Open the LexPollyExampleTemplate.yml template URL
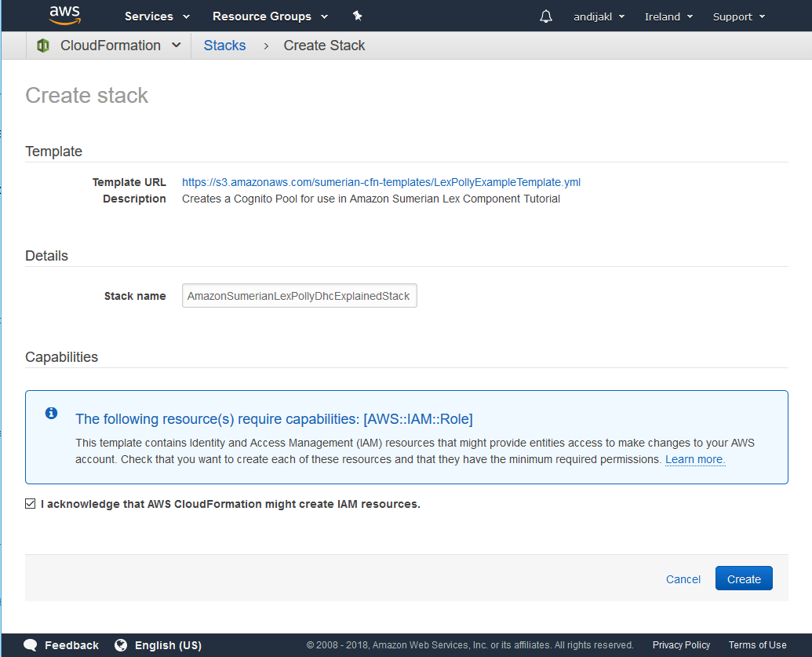The height and width of the screenshot is (657, 812). pos(381,182)
